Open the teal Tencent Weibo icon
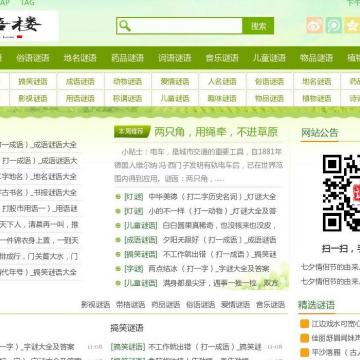 333,25
